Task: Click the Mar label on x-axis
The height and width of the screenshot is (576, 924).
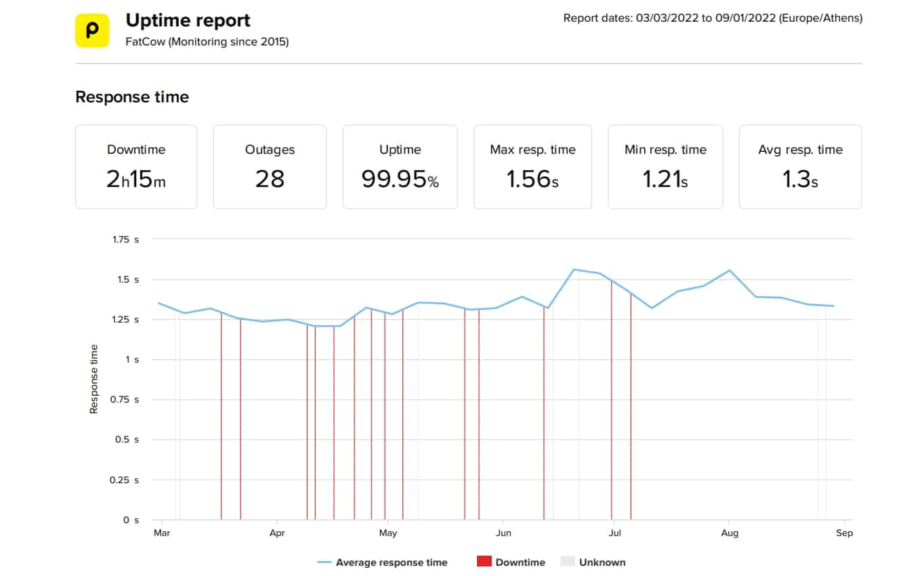Action: coord(162,533)
